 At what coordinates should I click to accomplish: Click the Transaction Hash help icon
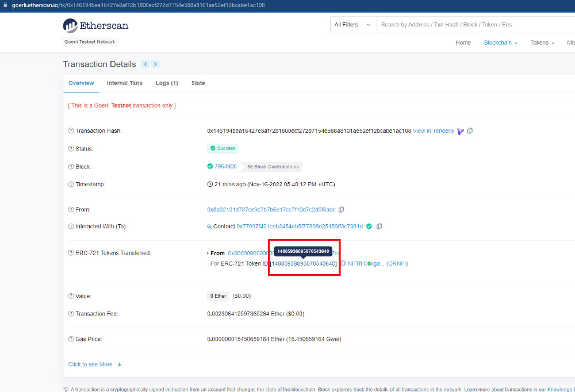[x=71, y=131]
